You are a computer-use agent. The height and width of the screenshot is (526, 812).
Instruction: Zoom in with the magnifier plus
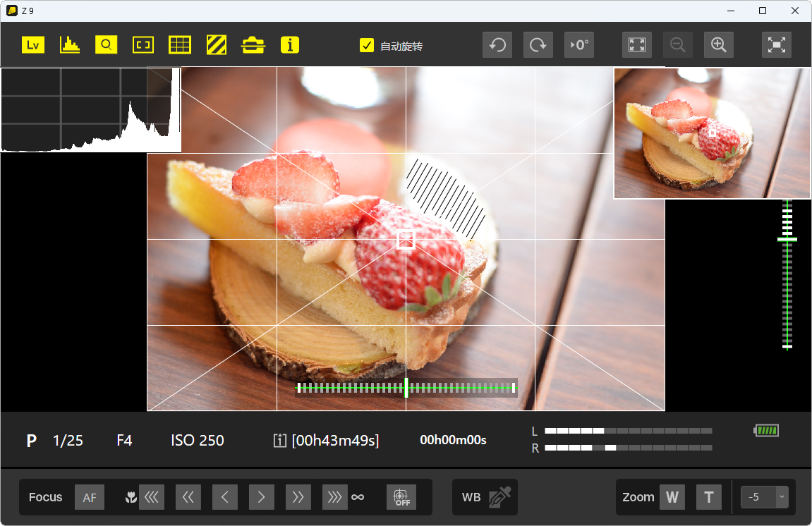point(719,45)
